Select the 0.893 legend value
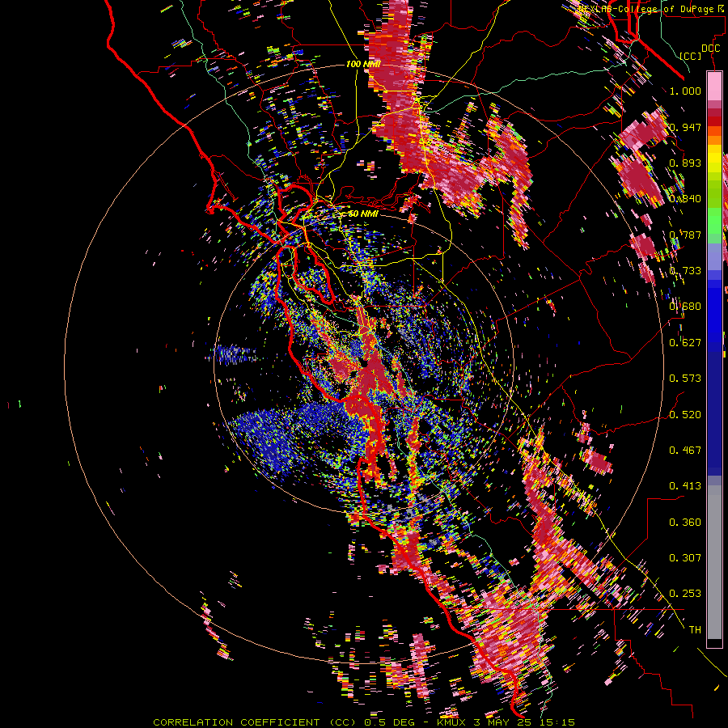The width and height of the screenshot is (728, 728). click(x=685, y=163)
